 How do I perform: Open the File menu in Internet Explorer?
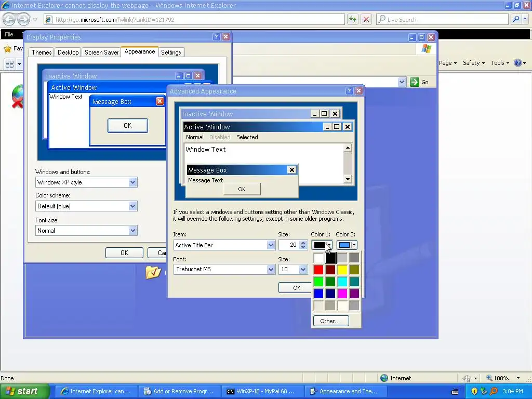pyautogui.click(x=9, y=34)
